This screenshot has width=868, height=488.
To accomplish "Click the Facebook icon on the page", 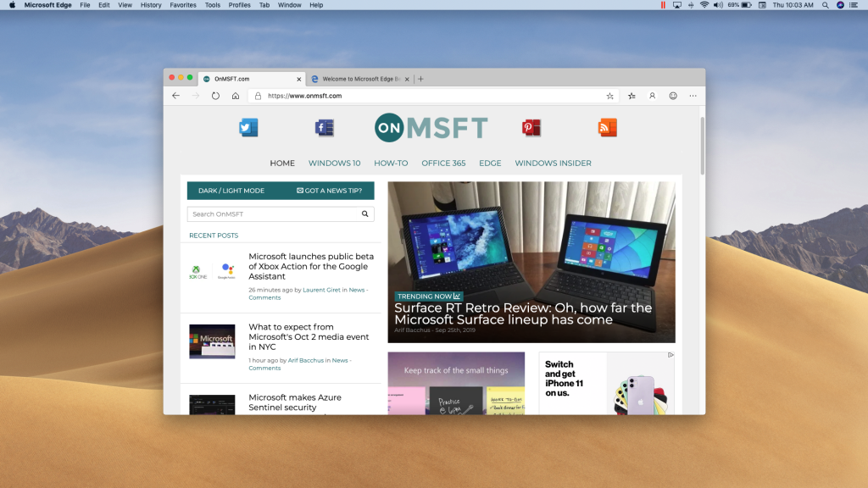I will tap(324, 127).
